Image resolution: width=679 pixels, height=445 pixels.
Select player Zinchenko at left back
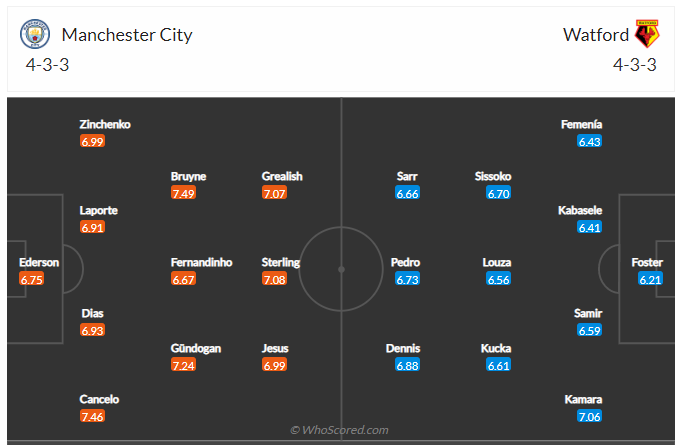105,125
